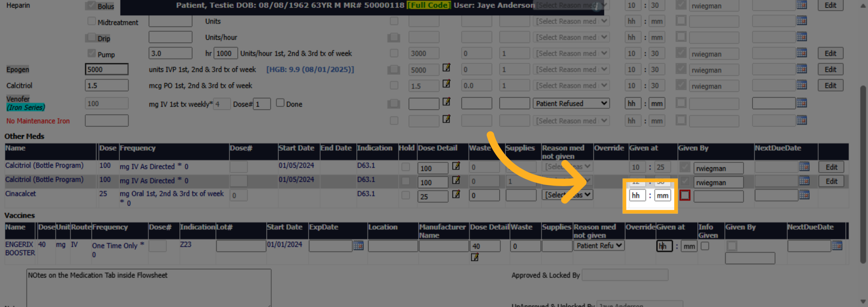Open Pump row Select Reason med dropdown
868x307 pixels.
[571, 53]
